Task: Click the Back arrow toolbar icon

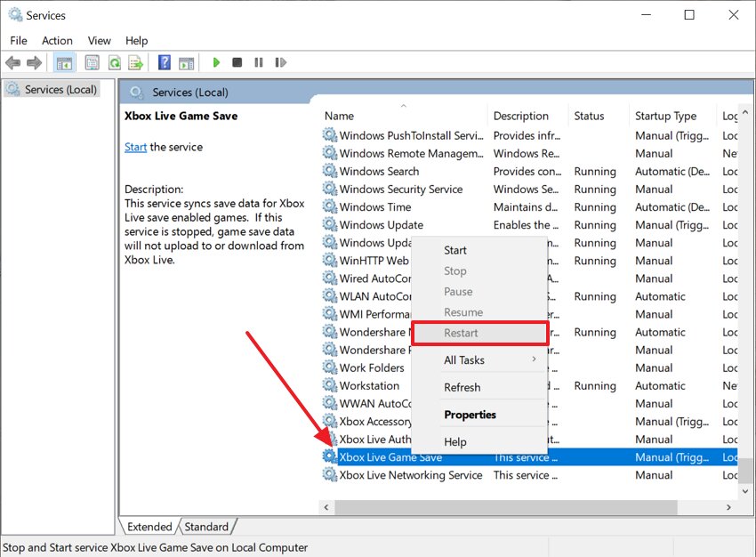Action: [x=13, y=62]
